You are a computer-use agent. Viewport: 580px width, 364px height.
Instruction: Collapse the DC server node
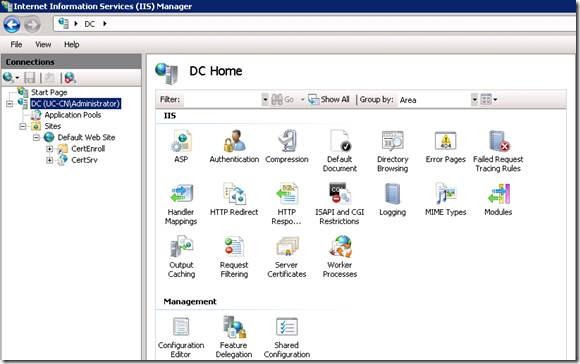coord(10,104)
